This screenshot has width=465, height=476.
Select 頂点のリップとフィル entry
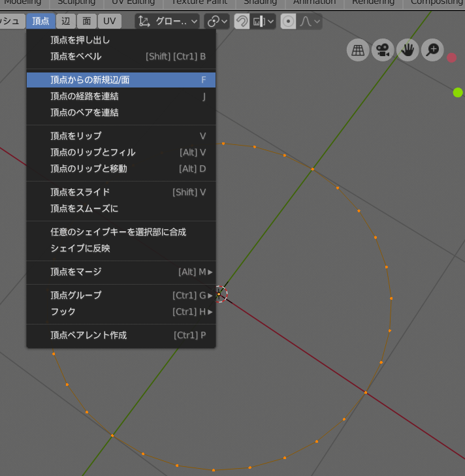(x=121, y=152)
